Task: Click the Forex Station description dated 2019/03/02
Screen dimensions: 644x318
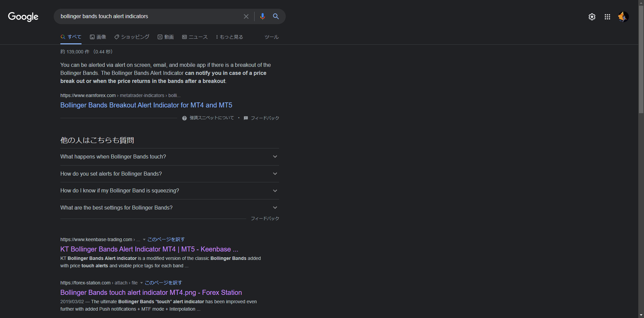Action: pos(159,306)
